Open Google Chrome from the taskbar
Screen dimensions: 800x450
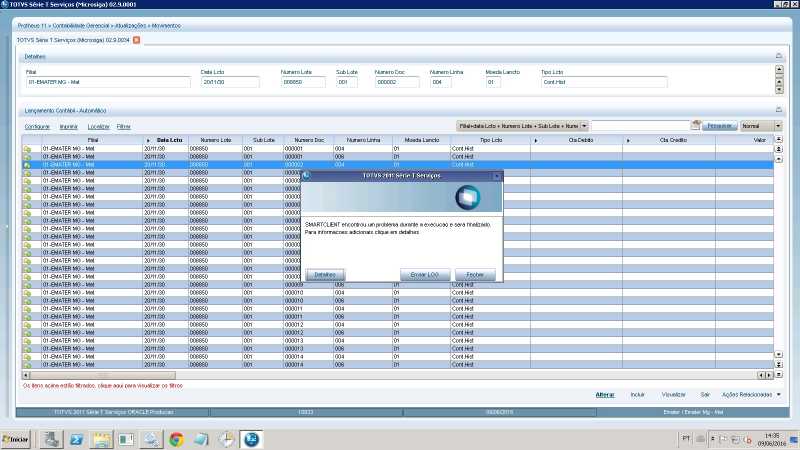pos(177,439)
